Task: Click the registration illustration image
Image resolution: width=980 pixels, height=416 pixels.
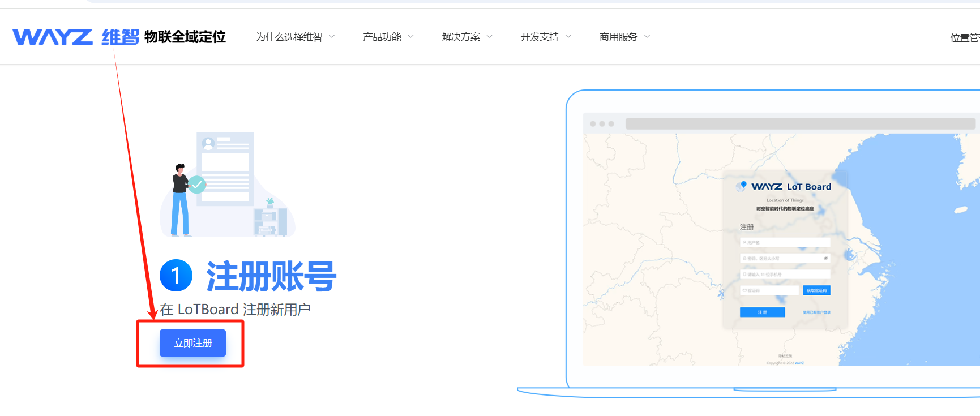Action: [228, 185]
